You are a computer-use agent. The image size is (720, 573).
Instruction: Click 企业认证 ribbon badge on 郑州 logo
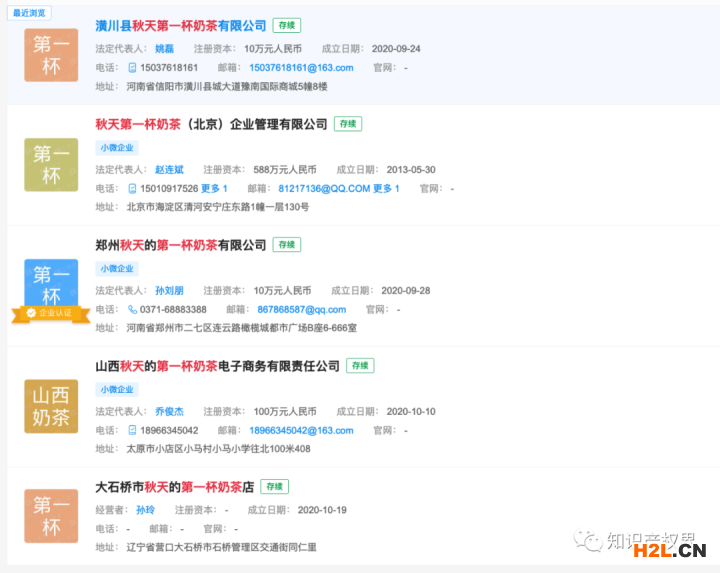[51, 314]
